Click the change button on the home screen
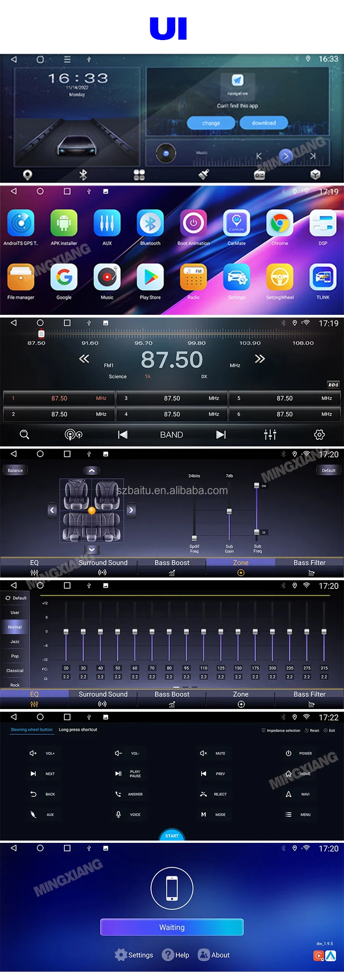Viewport: 344px width, 980px height. click(211, 123)
